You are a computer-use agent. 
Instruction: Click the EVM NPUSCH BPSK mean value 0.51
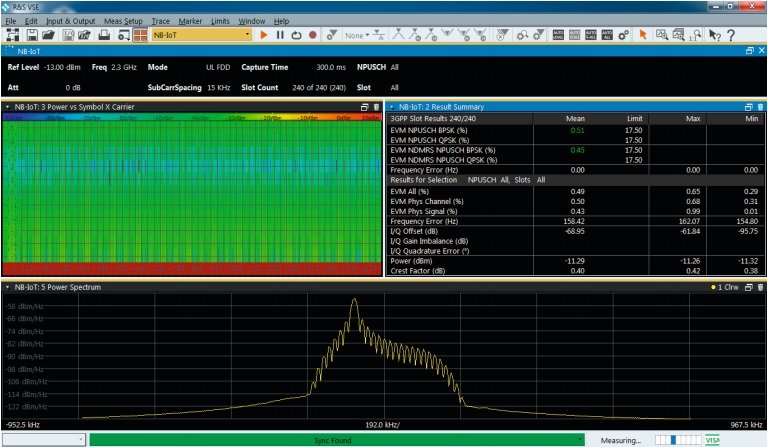coord(577,130)
